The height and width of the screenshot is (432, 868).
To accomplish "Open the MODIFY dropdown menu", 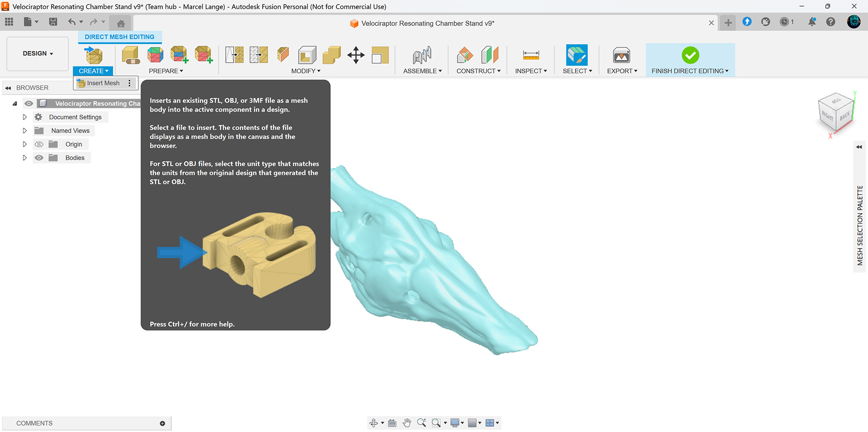I will click(x=306, y=71).
